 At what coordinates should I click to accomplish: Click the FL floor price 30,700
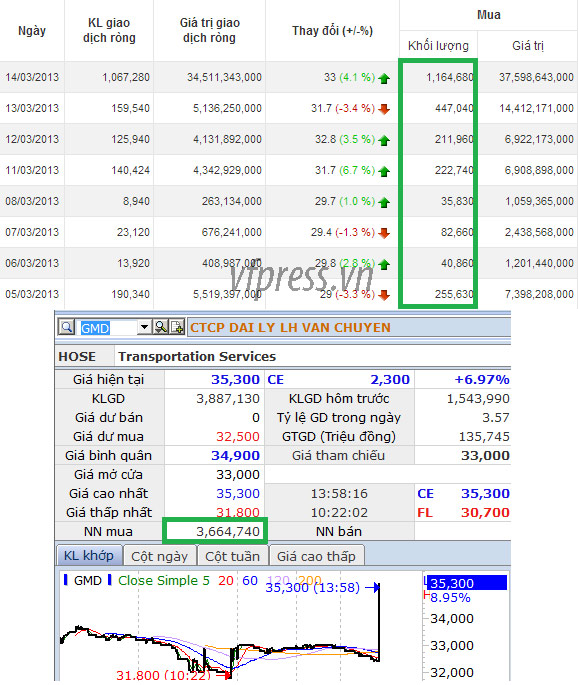click(x=485, y=512)
